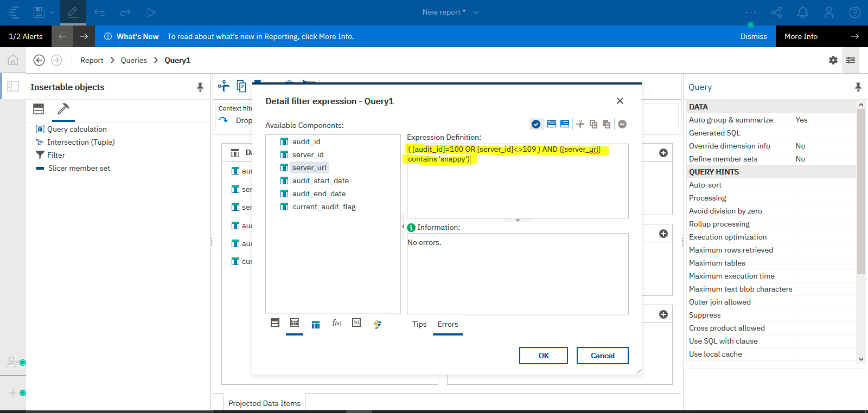The width and height of the screenshot is (868, 413).
Task: Select audit_id in Available Components
Action: pos(306,141)
